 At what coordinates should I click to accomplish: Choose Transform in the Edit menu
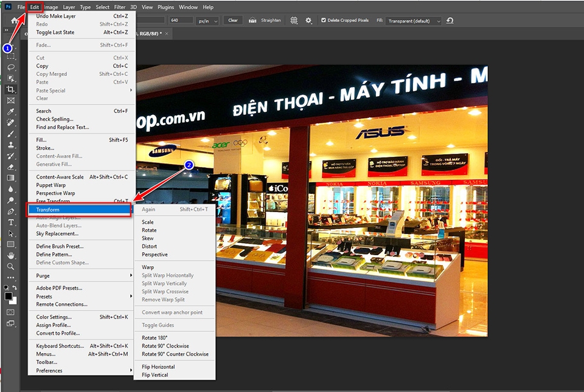click(79, 210)
